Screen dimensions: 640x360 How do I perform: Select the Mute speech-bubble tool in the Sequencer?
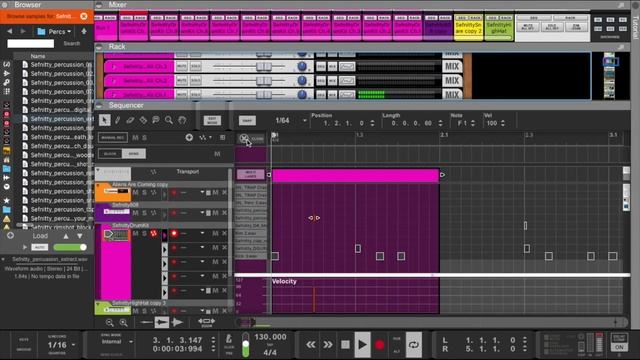pos(156,120)
